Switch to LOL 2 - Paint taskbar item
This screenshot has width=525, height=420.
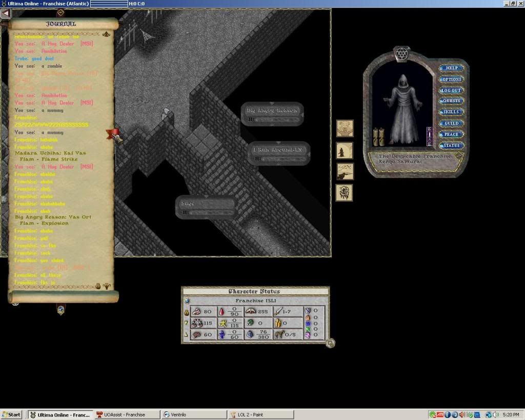click(x=260, y=415)
